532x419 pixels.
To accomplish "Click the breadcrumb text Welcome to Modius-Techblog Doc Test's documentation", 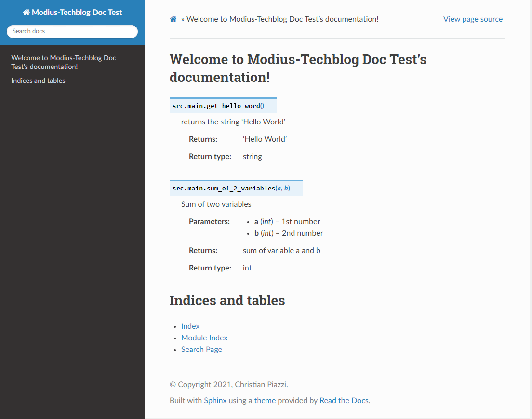I will tap(282, 19).
